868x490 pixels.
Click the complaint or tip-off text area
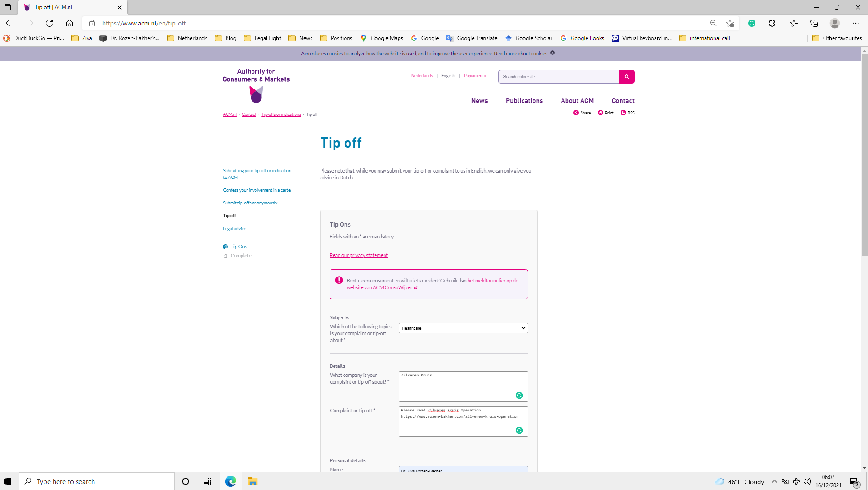click(463, 421)
